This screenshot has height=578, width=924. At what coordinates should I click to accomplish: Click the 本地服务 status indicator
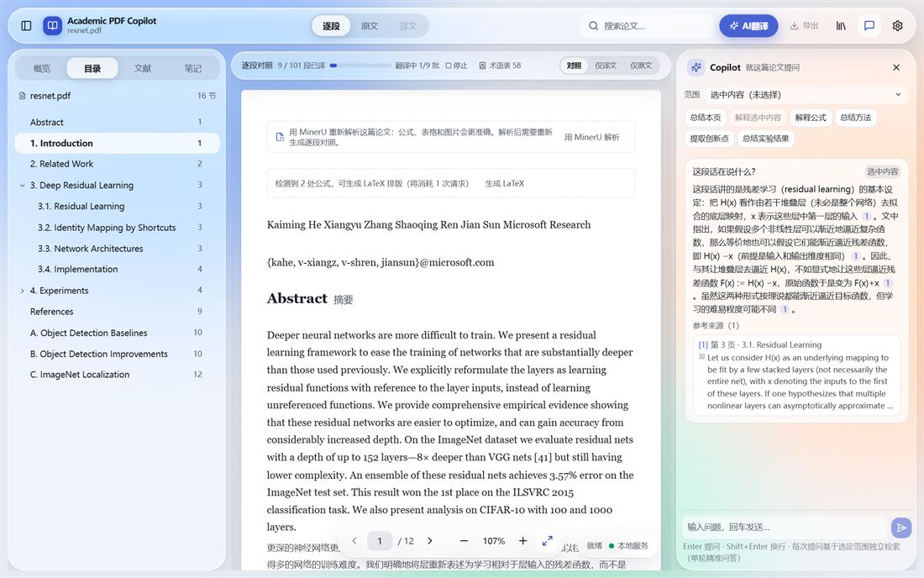(x=629, y=545)
